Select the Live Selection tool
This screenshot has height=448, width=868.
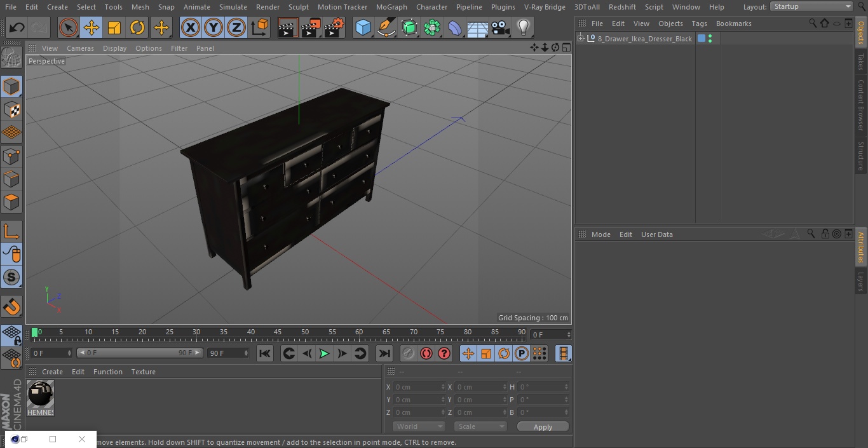[69, 27]
